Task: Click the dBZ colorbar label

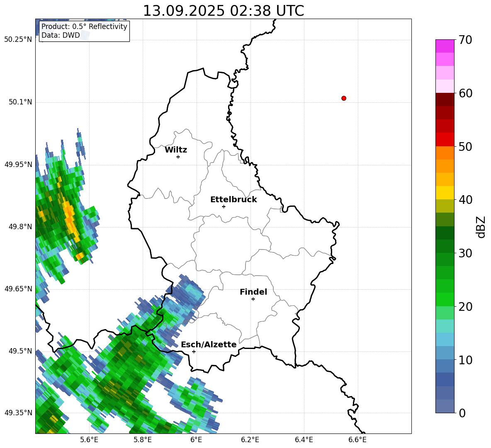Action: (481, 227)
